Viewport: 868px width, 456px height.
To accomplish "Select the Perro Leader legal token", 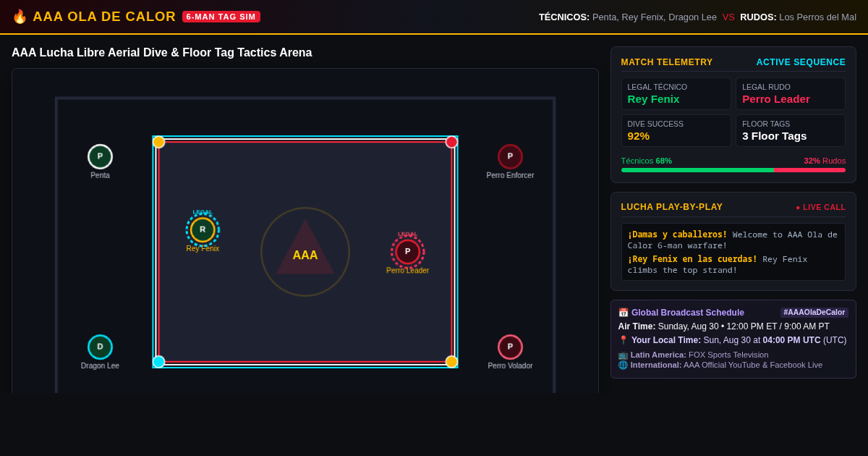I will coord(407,252).
